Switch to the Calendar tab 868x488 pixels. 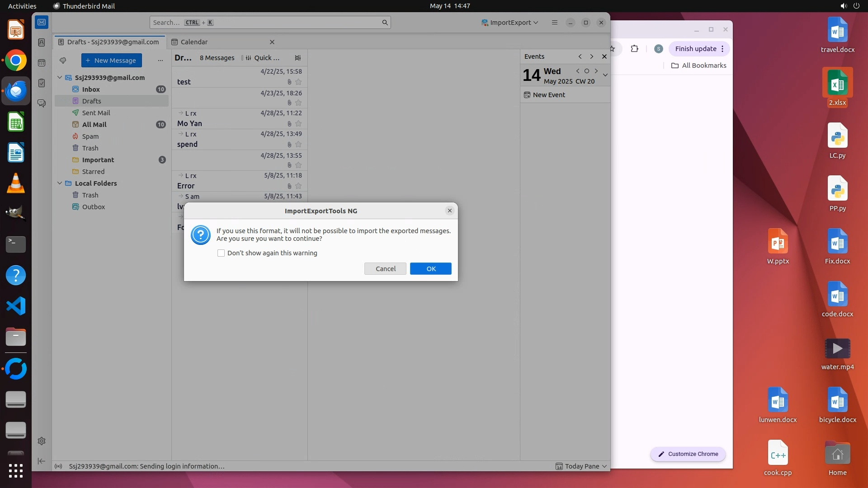[194, 42]
